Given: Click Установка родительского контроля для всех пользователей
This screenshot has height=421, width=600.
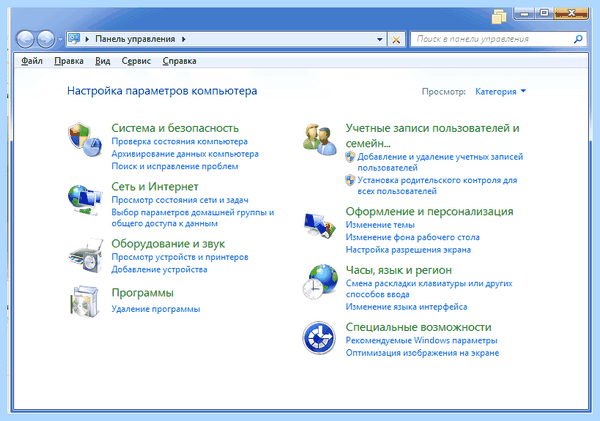Looking at the screenshot, I should click(x=437, y=186).
